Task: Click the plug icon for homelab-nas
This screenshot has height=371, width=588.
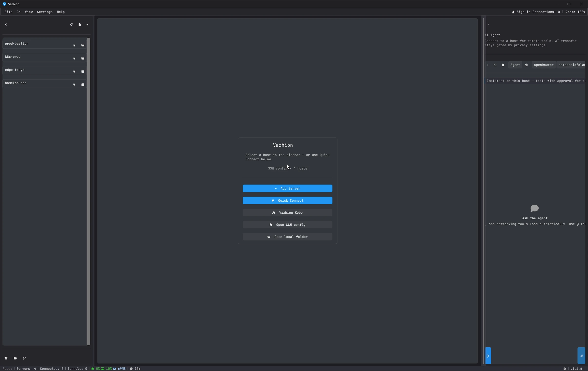Action: coord(74,85)
